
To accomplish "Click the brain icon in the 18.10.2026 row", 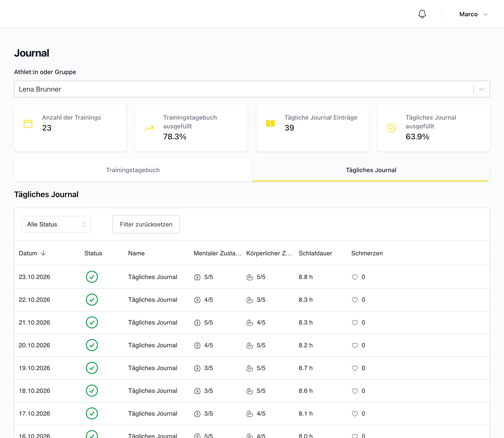I will (197, 391).
